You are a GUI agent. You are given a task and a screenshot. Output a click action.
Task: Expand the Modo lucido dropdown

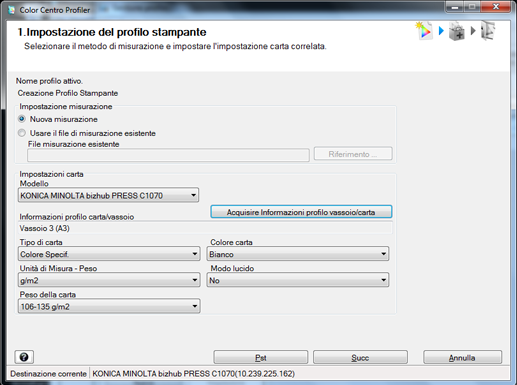298,280
